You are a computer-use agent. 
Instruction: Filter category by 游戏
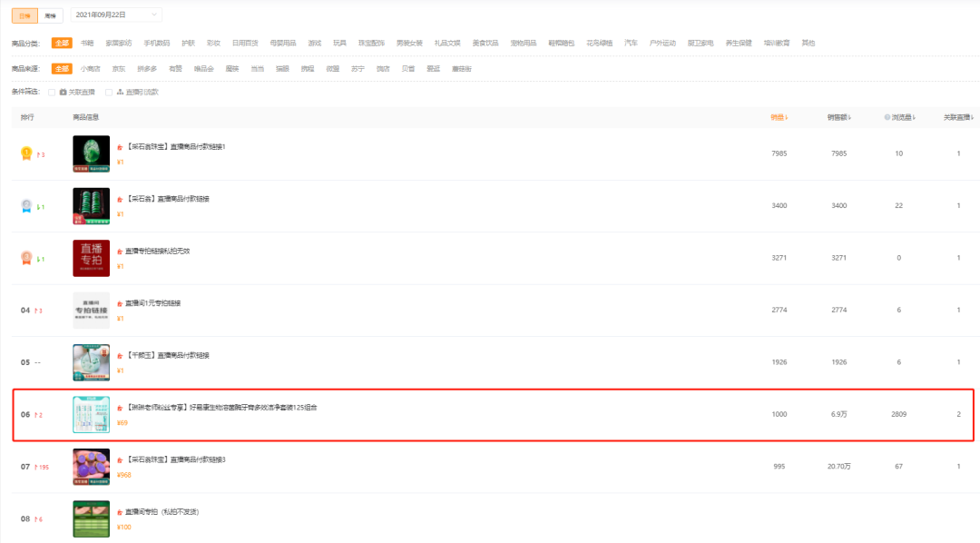tap(314, 44)
